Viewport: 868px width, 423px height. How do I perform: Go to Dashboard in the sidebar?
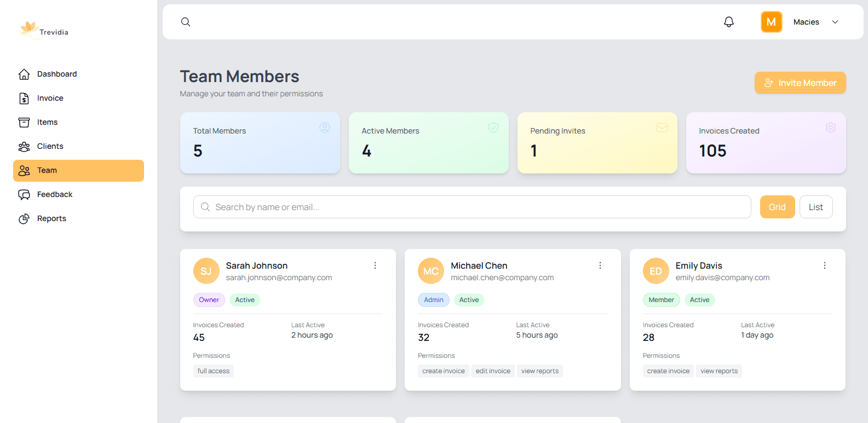56,74
